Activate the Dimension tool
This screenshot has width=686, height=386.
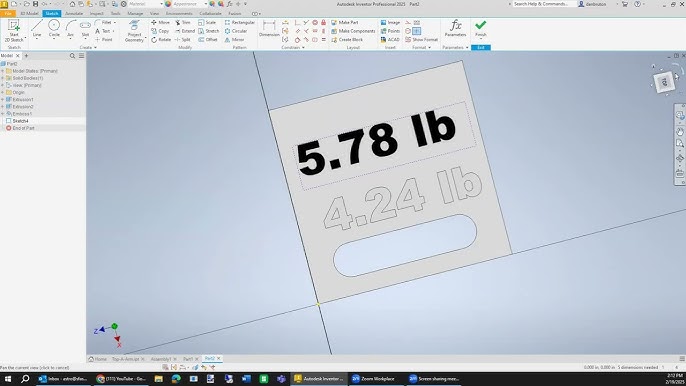coord(269,29)
